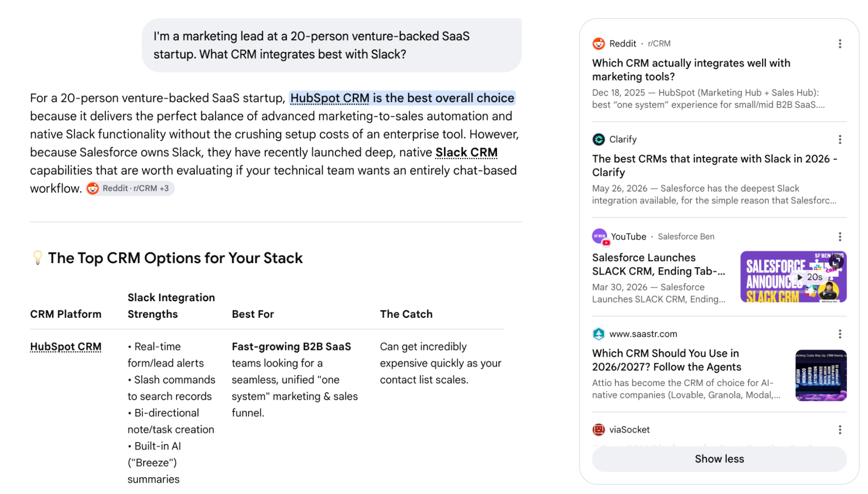Open HubSpot CRM link in the table
Image resolution: width=868 pixels, height=494 pixels.
[x=66, y=347]
